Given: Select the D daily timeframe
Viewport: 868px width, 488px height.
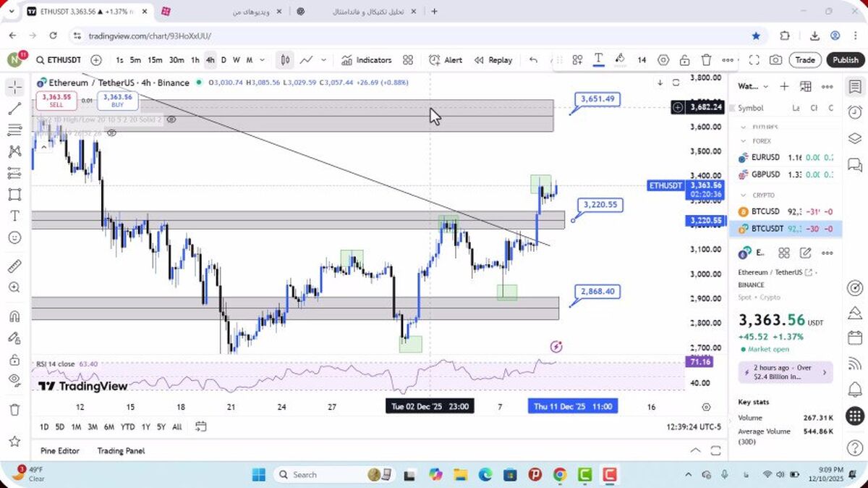Looking at the screenshot, I should coord(224,60).
